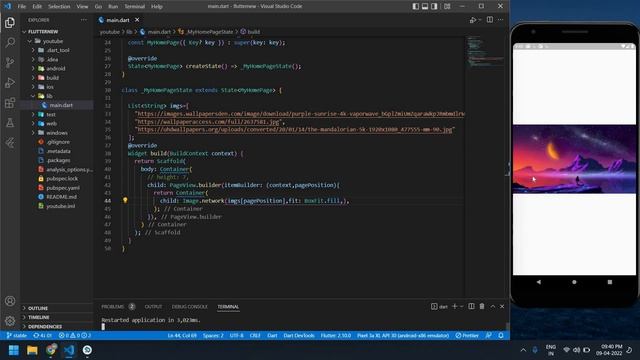Open the Accounts icon

10,301
